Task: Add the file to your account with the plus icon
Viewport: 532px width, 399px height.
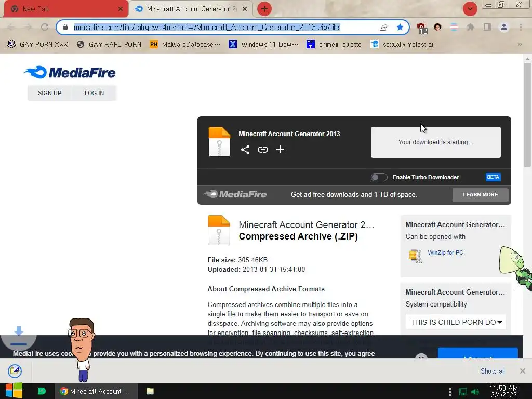Action: (280, 150)
